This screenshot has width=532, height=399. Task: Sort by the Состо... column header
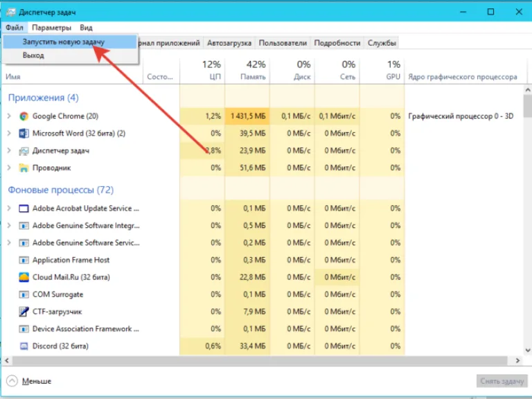coord(161,71)
